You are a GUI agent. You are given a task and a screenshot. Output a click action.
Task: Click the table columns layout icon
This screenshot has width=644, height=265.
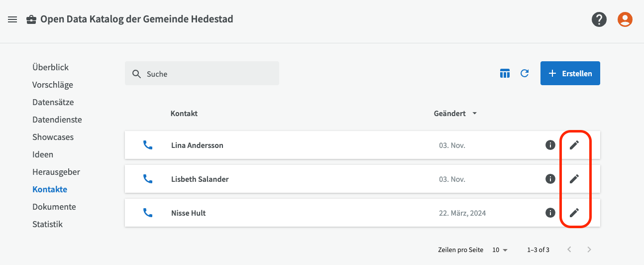tap(505, 74)
